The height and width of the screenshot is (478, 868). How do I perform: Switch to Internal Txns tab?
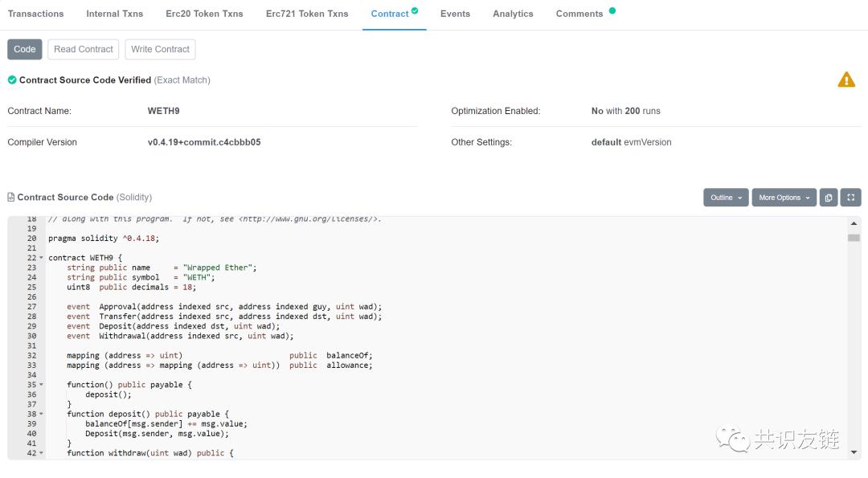115,14
